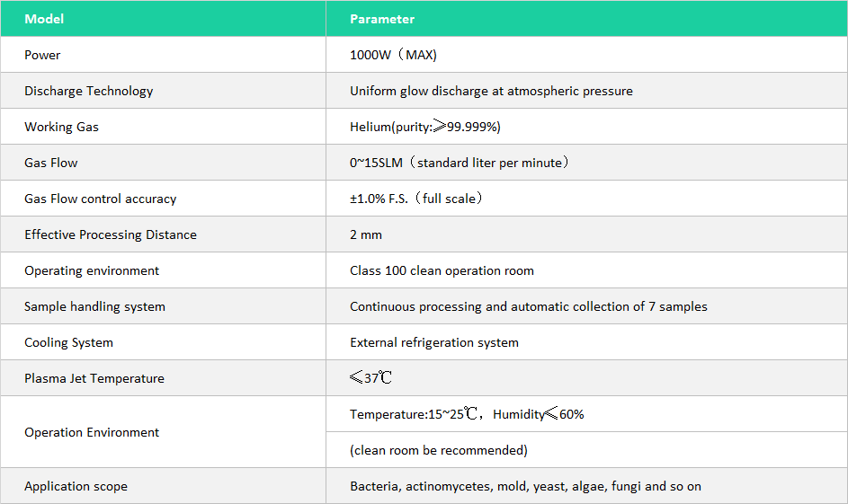Select the "Discharge Technology" label cell
Image resolution: width=848 pixels, height=504 pixels.
coord(88,91)
